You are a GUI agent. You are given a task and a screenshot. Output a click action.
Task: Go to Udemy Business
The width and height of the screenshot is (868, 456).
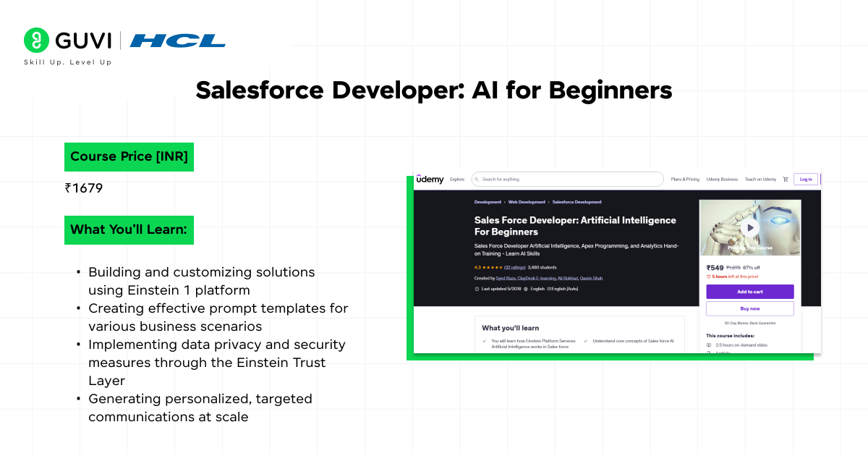click(x=722, y=180)
